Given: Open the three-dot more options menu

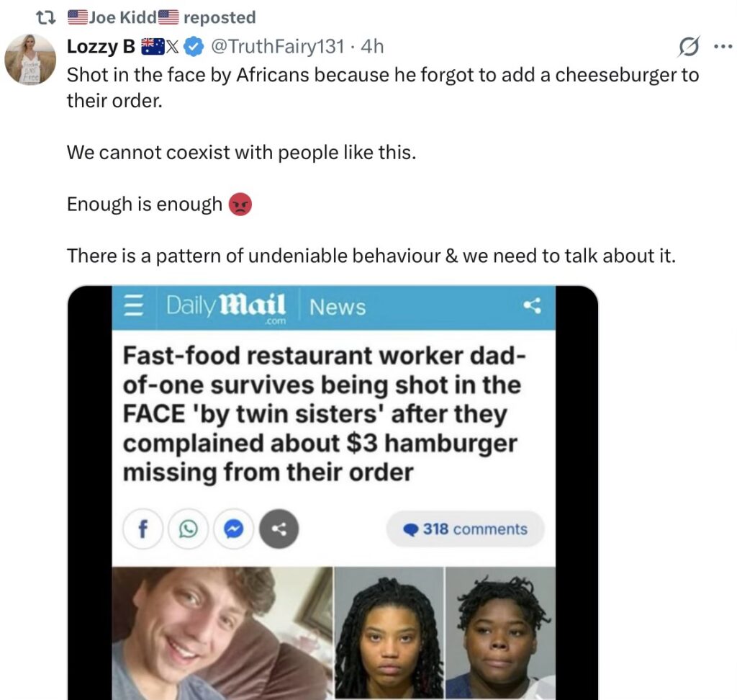Looking at the screenshot, I should tap(720, 48).
